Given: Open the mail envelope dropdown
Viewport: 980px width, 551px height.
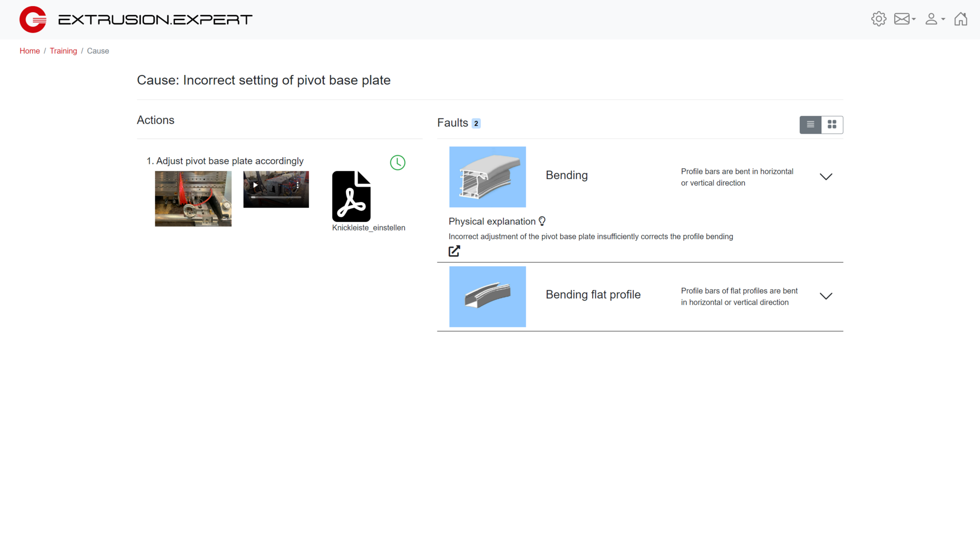Looking at the screenshot, I should pos(904,19).
